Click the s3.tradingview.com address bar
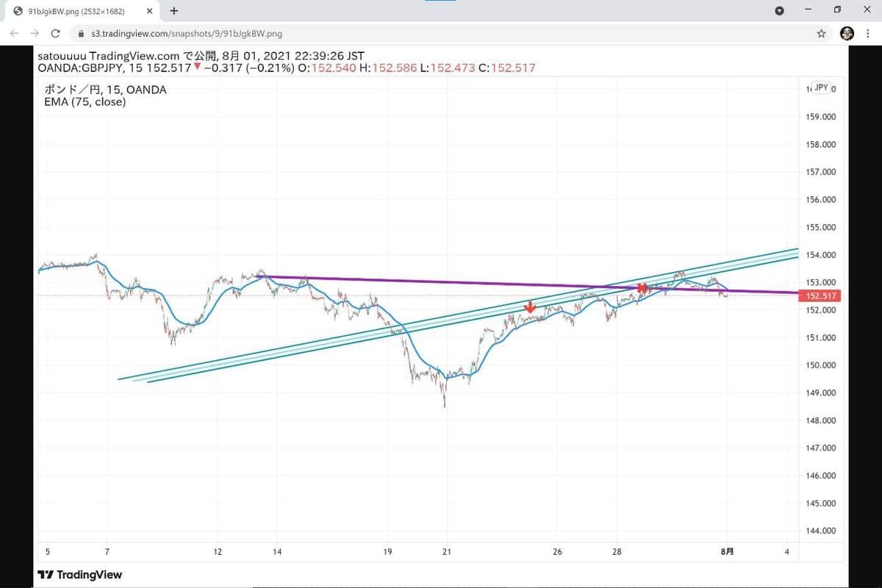The height and width of the screenshot is (588, 882). pyautogui.click(x=441, y=33)
